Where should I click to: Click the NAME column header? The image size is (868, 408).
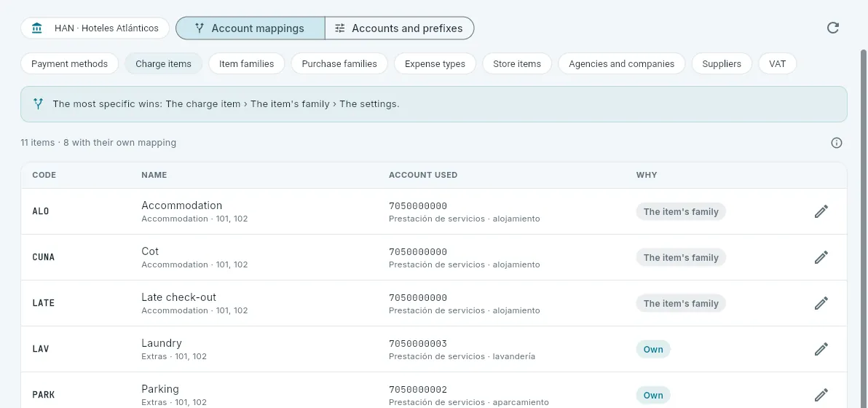[x=154, y=175]
